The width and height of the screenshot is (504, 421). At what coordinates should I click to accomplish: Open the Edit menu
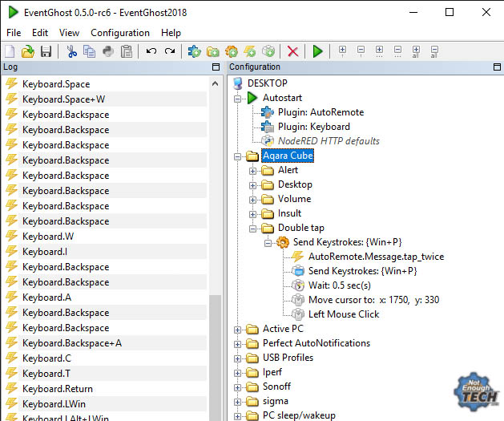coord(40,33)
